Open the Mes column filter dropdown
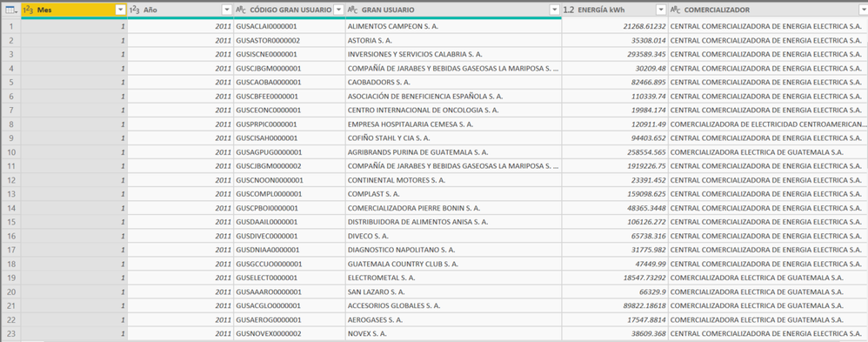This screenshot has width=868, height=342. click(x=121, y=10)
